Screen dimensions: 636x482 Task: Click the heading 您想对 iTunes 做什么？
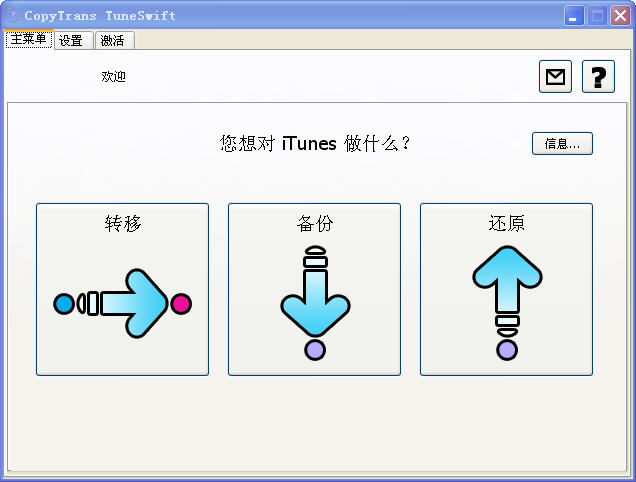[315, 144]
